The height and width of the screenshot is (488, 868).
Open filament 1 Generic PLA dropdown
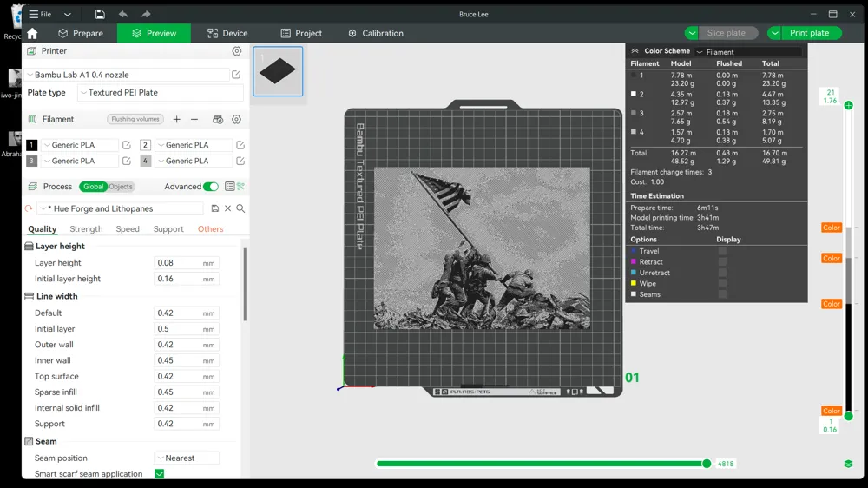point(79,145)
